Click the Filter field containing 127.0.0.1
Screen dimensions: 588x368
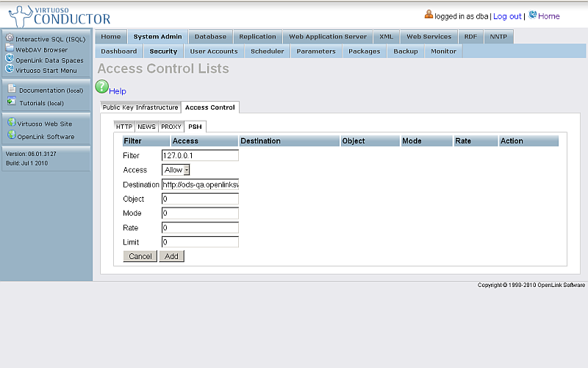pyautogui.click(x=200, y=155)
